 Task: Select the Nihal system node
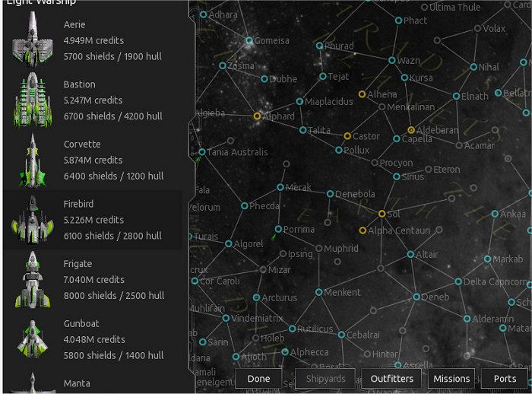pyautogui.click(x=473, y=67)
